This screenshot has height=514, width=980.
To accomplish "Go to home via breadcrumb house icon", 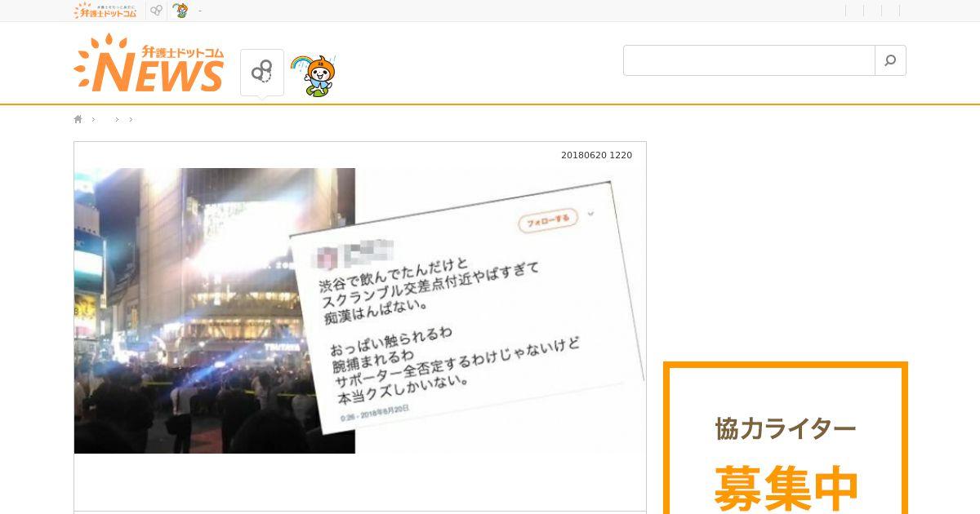I will [x=78, y=119].
